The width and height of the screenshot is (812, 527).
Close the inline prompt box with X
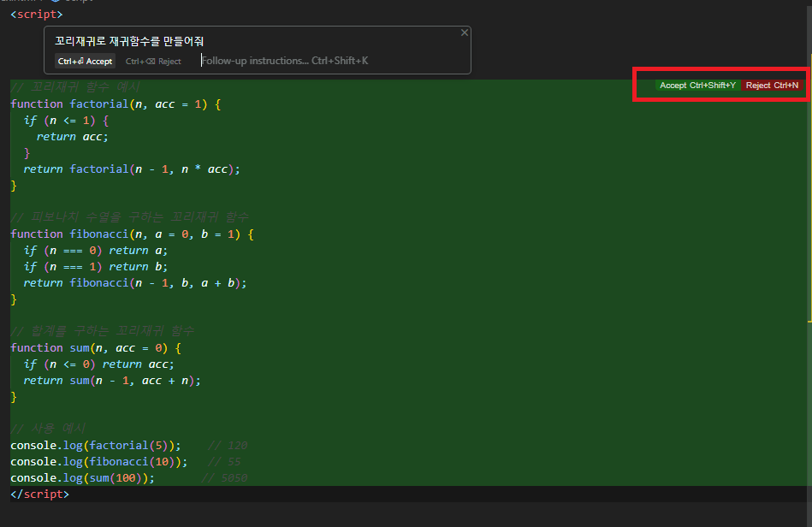coord(465,33)
